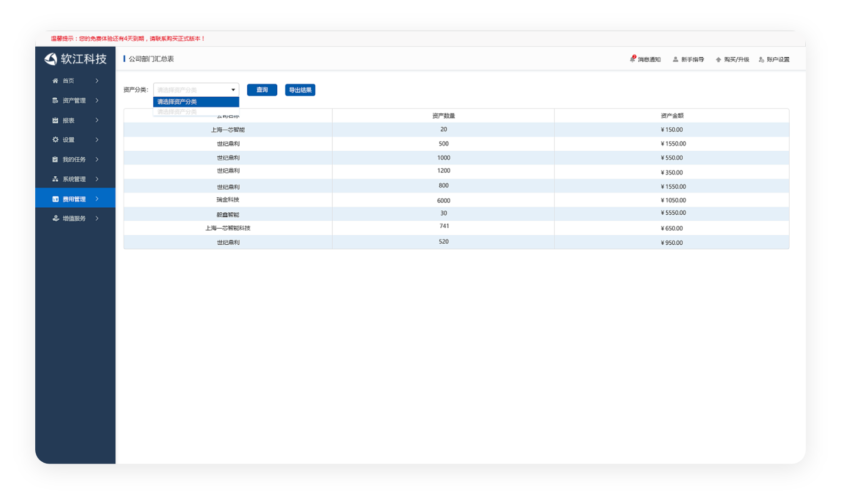This screenshot has width=841, height=504.
Task: Open the 报表 menu item
Action: click(x=75, y=120)
